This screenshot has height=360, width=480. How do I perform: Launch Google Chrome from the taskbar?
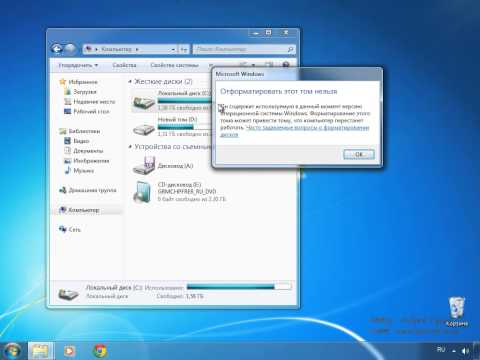click(100, 351)
